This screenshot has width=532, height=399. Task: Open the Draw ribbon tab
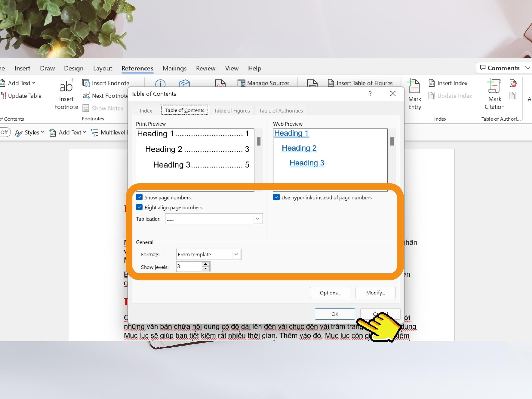pos(47,68)
